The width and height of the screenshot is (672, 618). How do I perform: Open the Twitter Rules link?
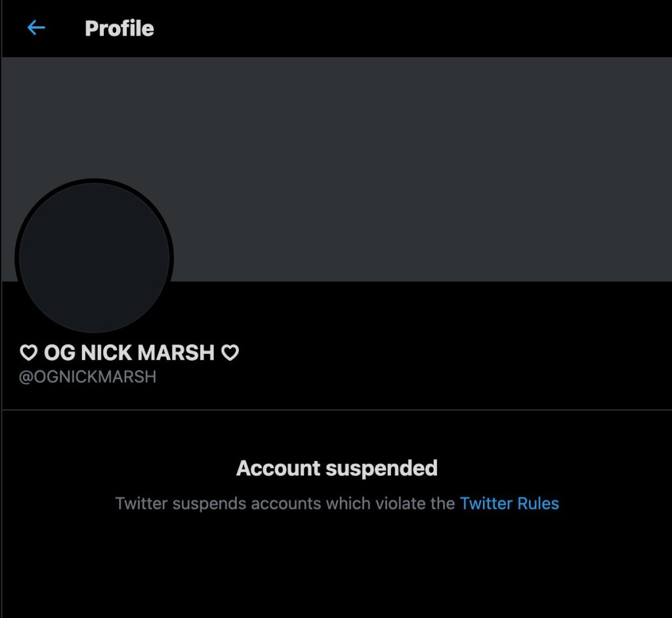coord(509,504)
